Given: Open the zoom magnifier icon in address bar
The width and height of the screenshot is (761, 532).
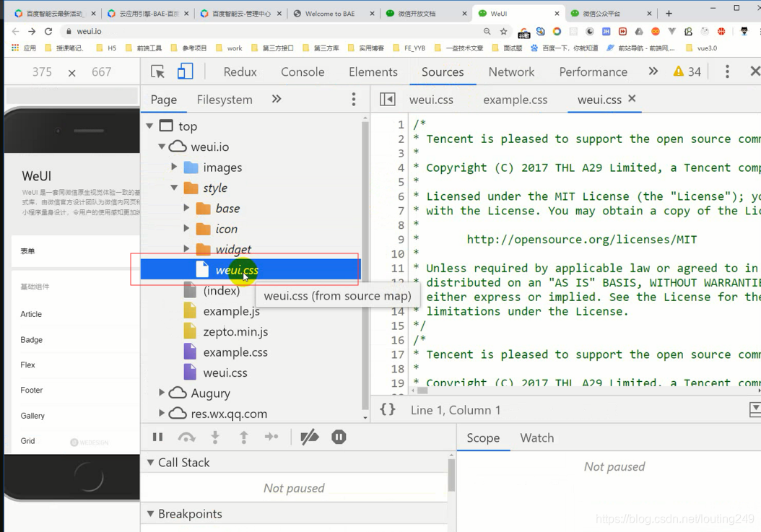Looking at the screenshot, I should tap(487, 31).
